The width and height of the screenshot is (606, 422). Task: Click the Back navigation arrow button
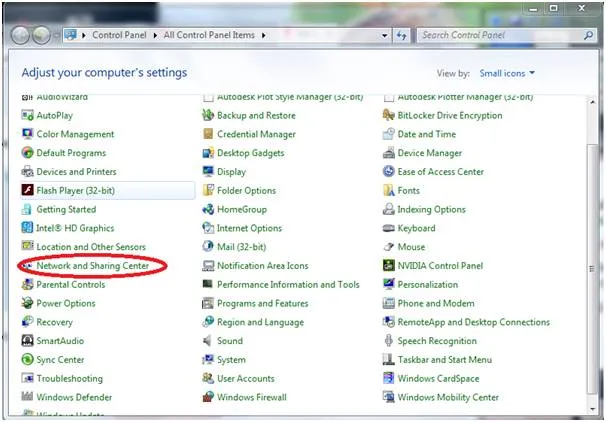pyautogui.click(x=21, y=35)
